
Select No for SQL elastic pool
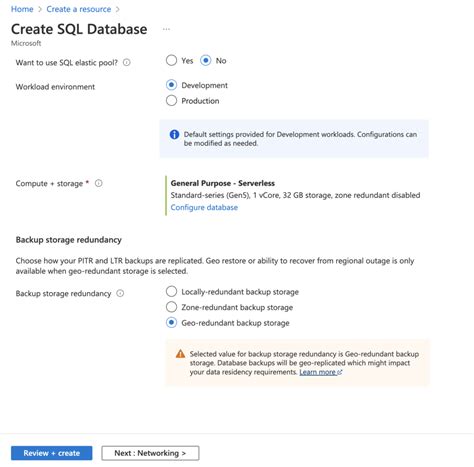[206, 60]
